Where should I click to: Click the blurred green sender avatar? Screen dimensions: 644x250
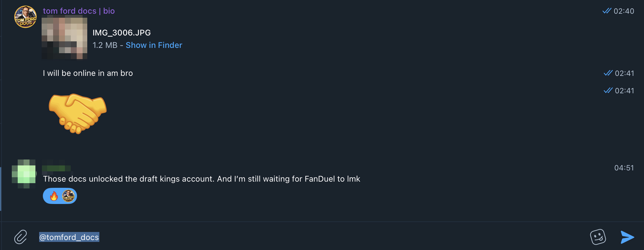coord(24,174)
